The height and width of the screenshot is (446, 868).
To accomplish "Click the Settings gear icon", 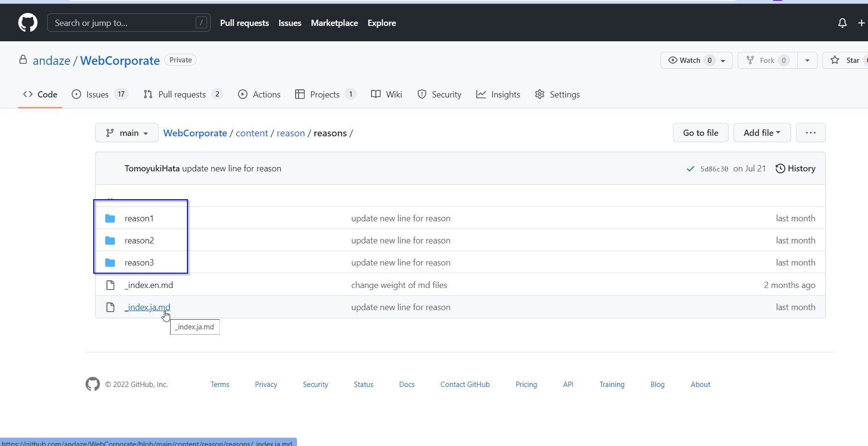I will 540,94.
